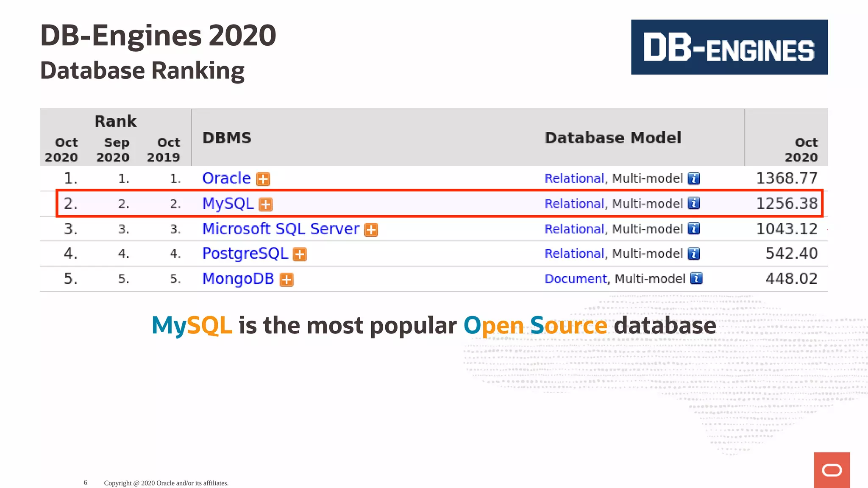
Task: Click the info icon in the PostgreSQL row
Action: click(x=694, y=253)
